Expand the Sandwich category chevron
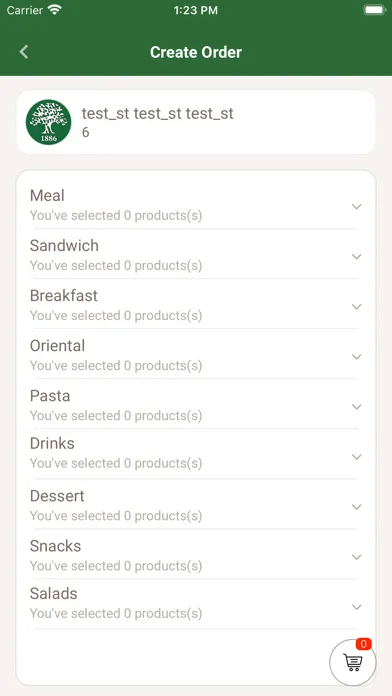The image size is (392, 696). (x=356, y=257)
